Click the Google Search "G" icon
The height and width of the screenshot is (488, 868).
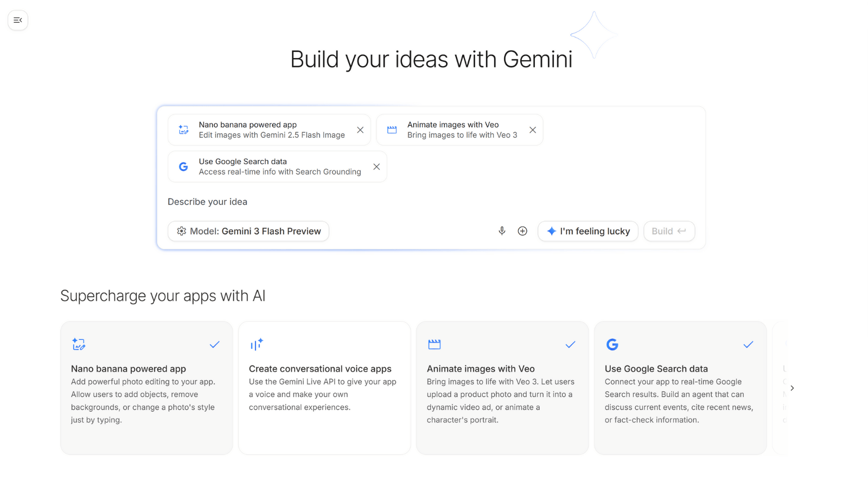(x=183, y=166)
